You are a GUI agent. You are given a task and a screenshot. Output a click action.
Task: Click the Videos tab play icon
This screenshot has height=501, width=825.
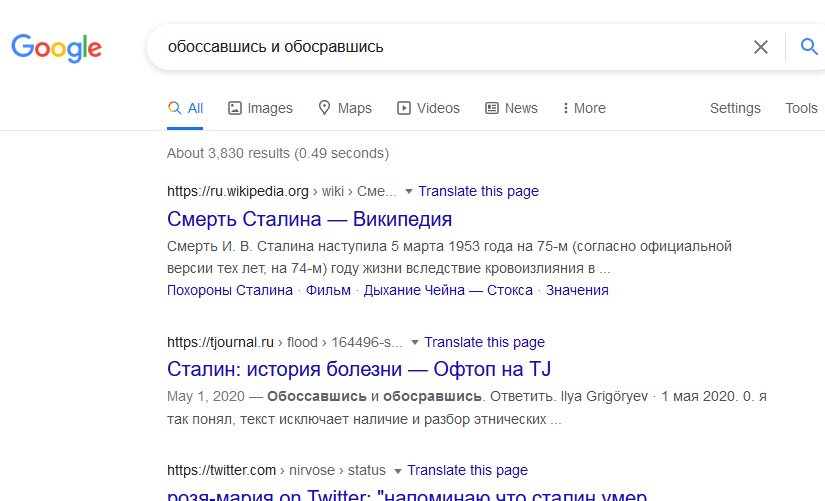pyautogui.click(x=404, y=108)
